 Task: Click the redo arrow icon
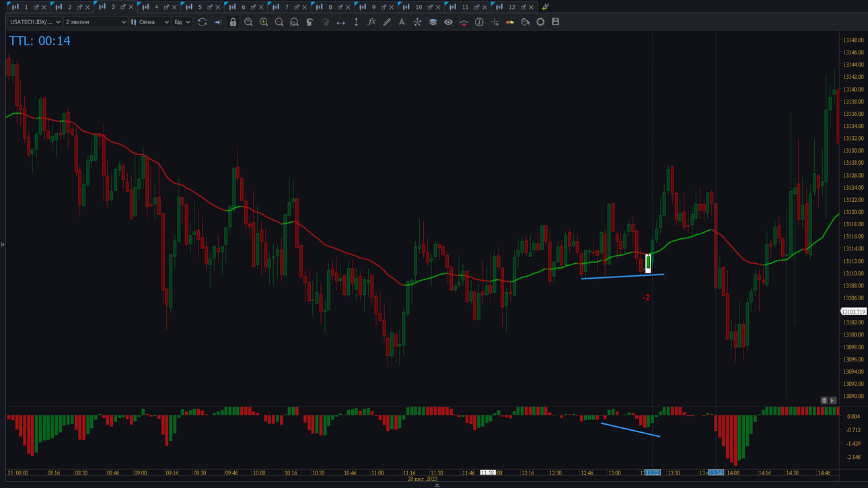pyautogui.click(x=325, y=22)
